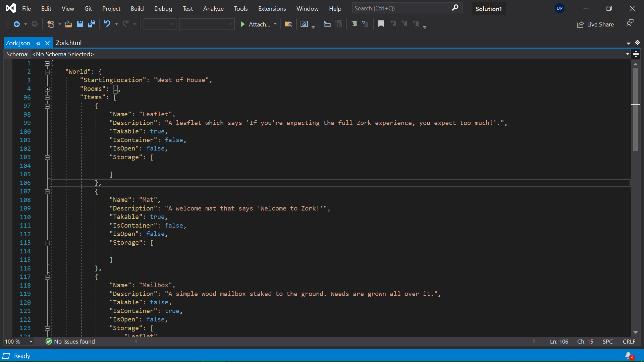Click the CRLF line ending indicator
The image size is (644, 362).
(629, 342)
